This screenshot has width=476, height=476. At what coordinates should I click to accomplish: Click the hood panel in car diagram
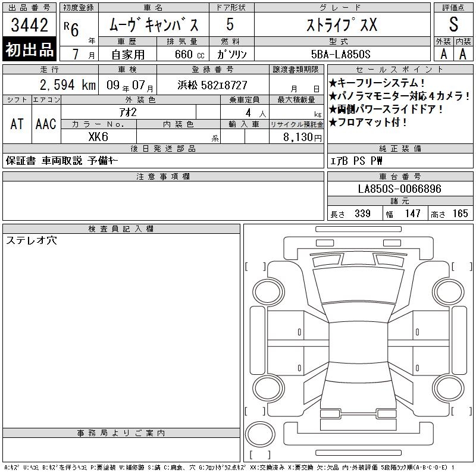pos(358,286)
